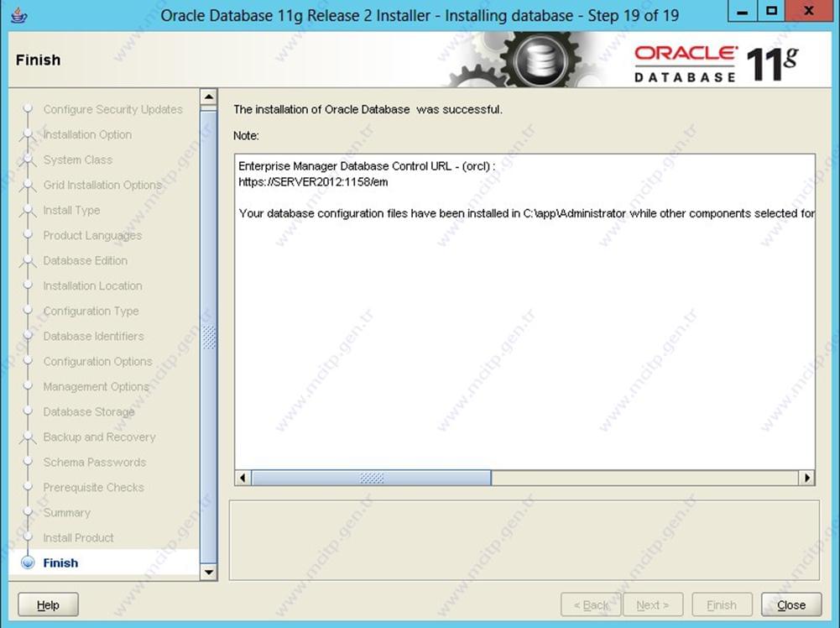Select the Finish step in sidebar
The height and width of the screenshot is (628, 840).
[x=60, y=563]
